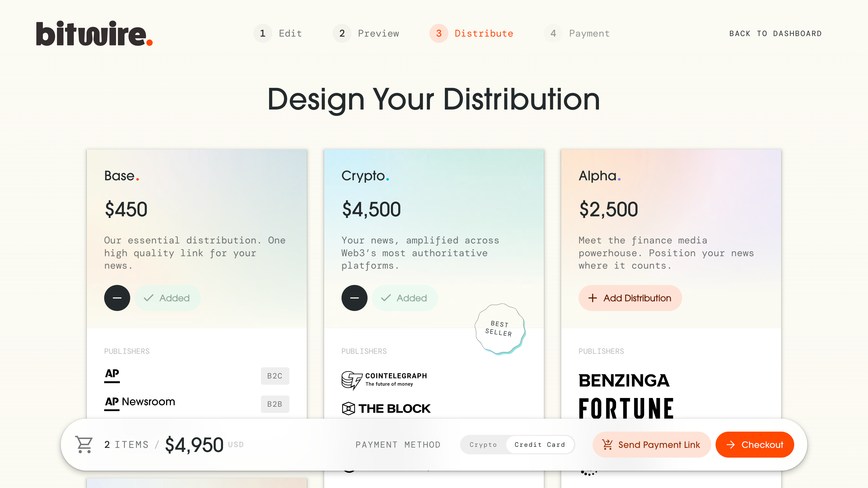
Task: Click the Cointelegraph publisher logo
Action: coord(384,380)
